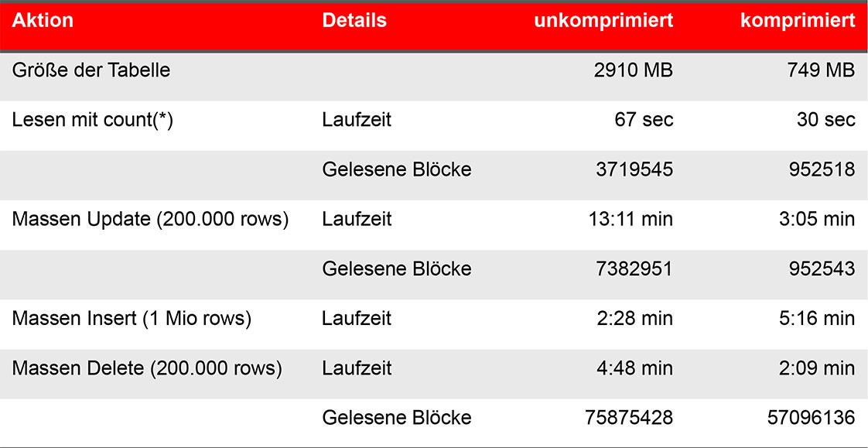Screen dimensions: 868x448
Task: Click the 13:11 min value
Action: click(x=631, y=219)
